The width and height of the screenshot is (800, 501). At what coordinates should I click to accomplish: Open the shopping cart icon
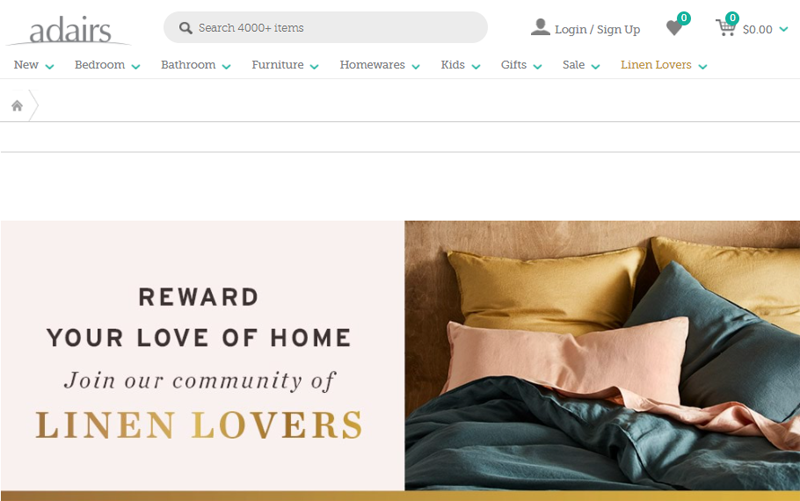click(725, 28)
